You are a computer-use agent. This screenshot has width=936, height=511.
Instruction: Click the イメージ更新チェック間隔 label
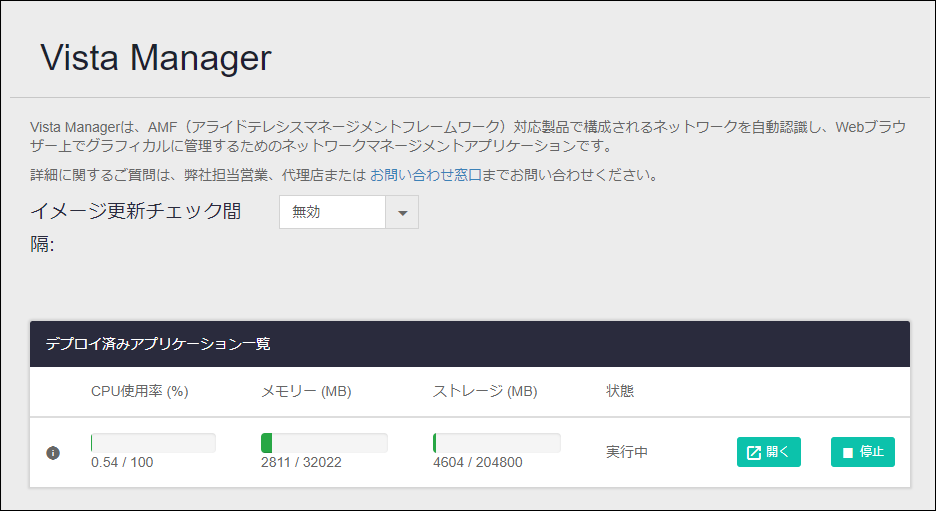(x=136, y=227)
